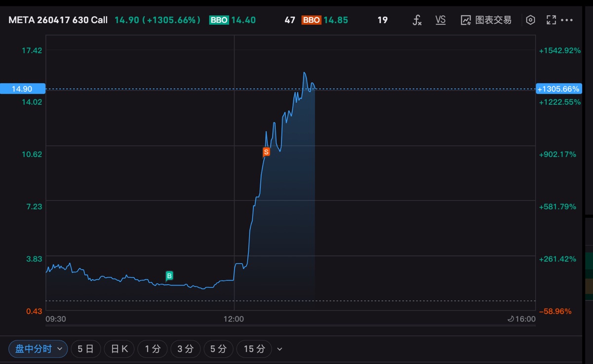Open the three-dot more options menu

(567, 20)
